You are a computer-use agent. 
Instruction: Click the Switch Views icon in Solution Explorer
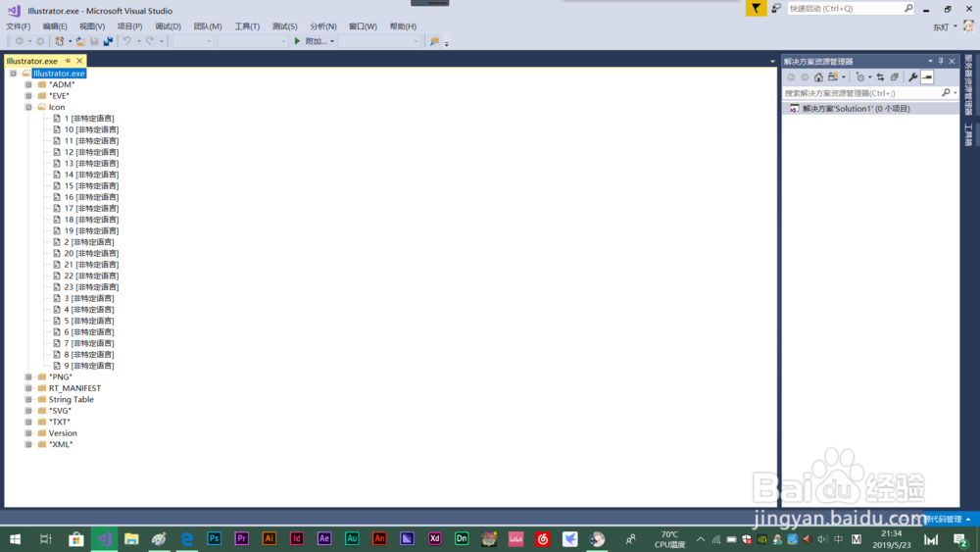click(x=833, y=77)
